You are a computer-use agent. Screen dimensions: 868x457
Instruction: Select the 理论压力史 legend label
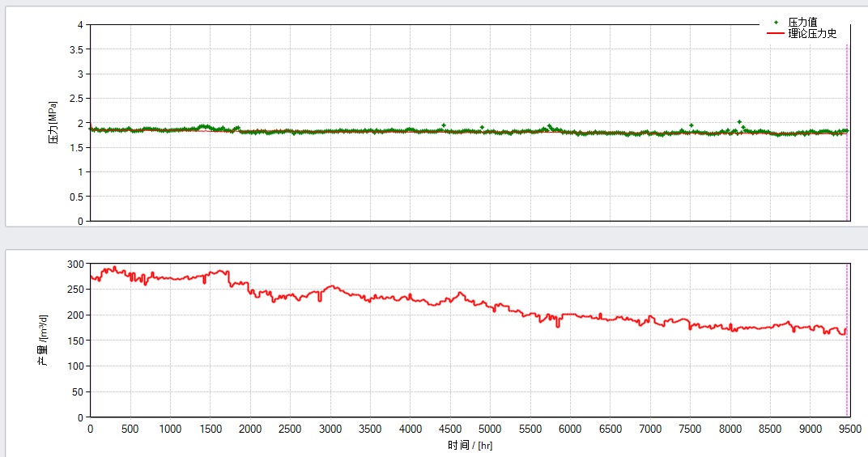click(812, 34)
